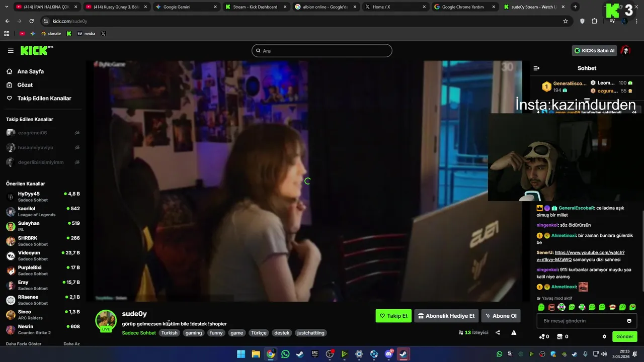Switch to the Stream - Kick Dashboard tab
Image resolution: width=644 pixels, height=362 pixels.
click(256, 7)
